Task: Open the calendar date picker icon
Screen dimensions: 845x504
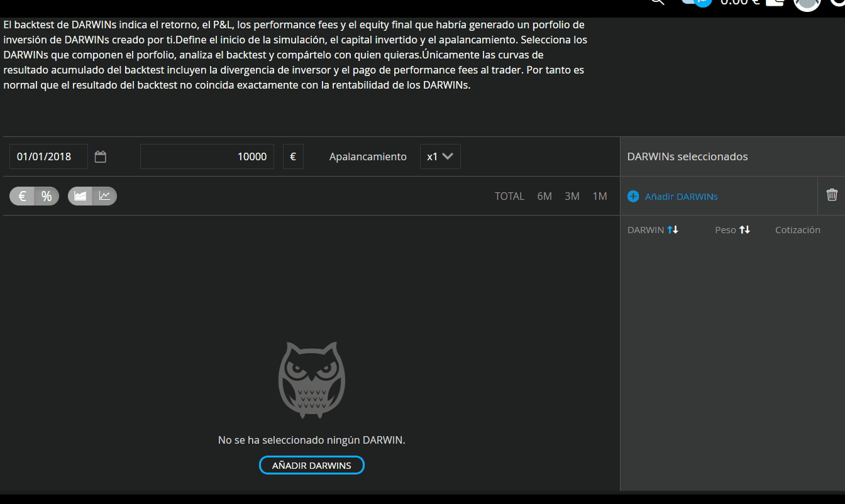Action: (101, 156)
